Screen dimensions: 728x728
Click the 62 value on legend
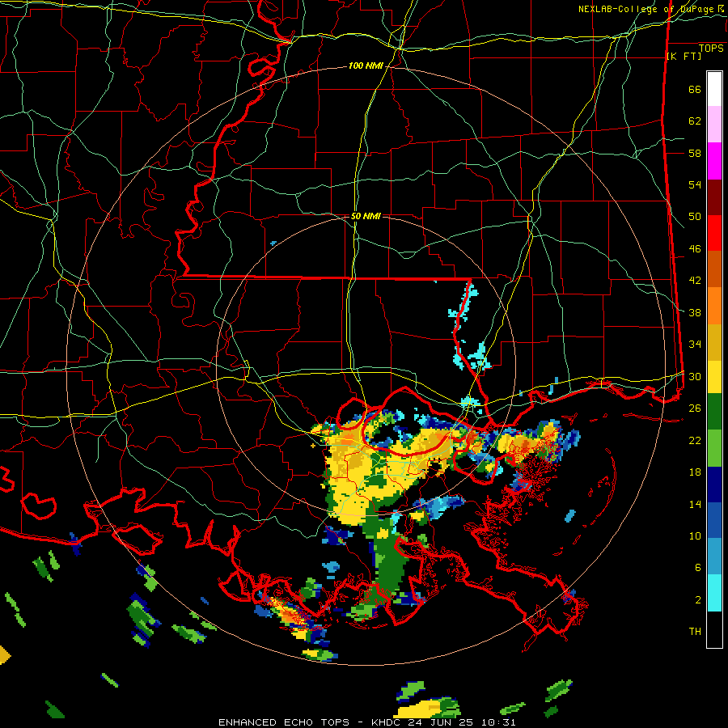click(x=695, y=121)
